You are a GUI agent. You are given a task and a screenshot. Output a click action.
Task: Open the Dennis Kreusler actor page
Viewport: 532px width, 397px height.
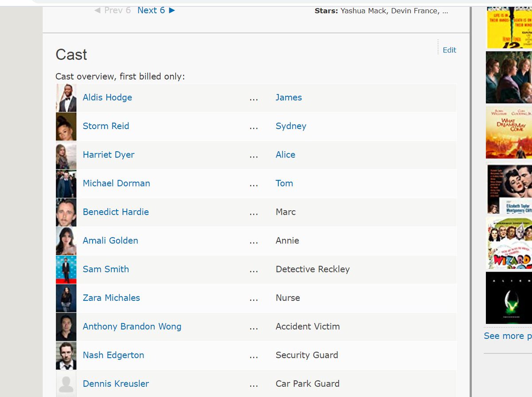(116, 384)
